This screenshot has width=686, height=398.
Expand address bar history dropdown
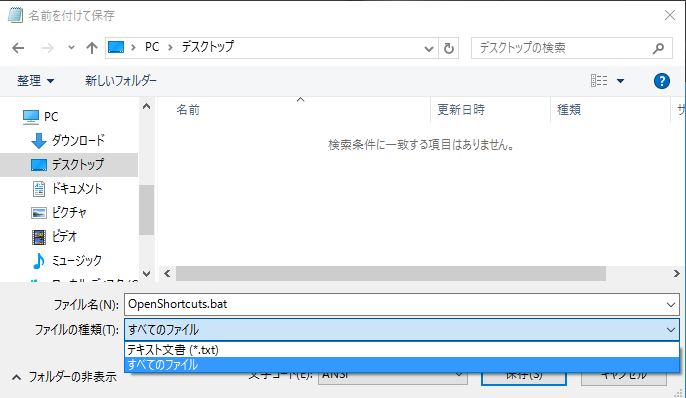point(429,48)
